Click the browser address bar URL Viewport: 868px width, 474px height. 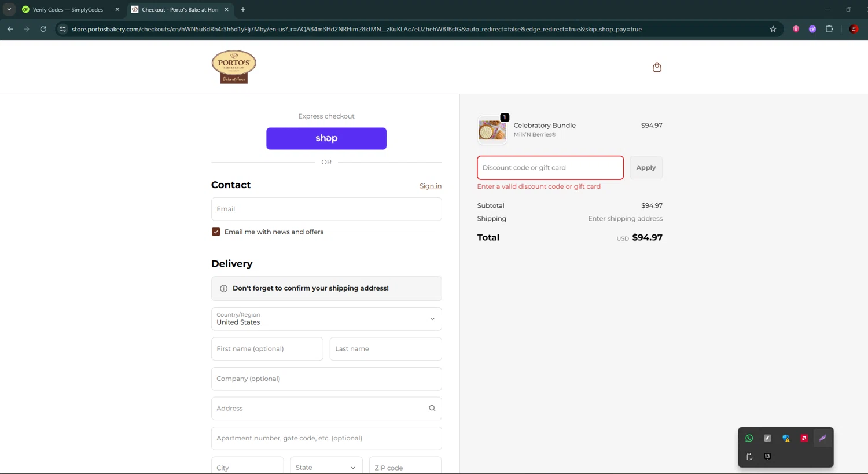point(356,29)
